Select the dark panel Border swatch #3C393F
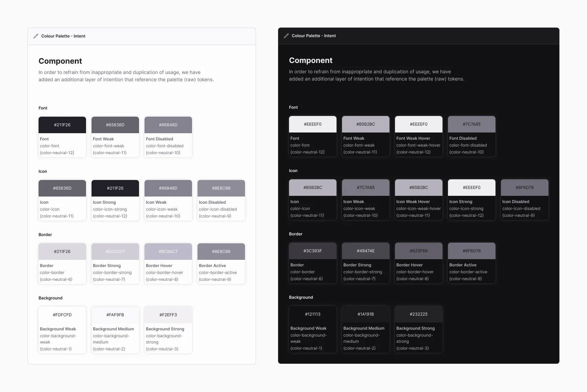587x392 pixels. click(313, 251)
